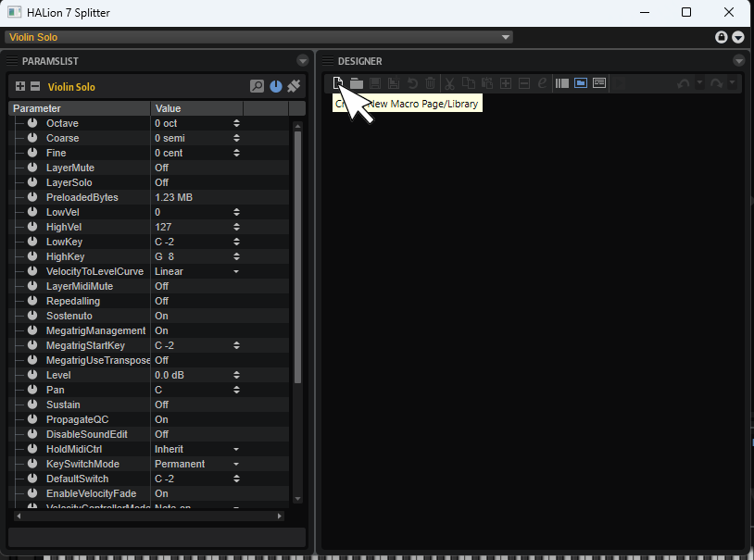Toggle the LayerMute Off value

coord(161,168)
